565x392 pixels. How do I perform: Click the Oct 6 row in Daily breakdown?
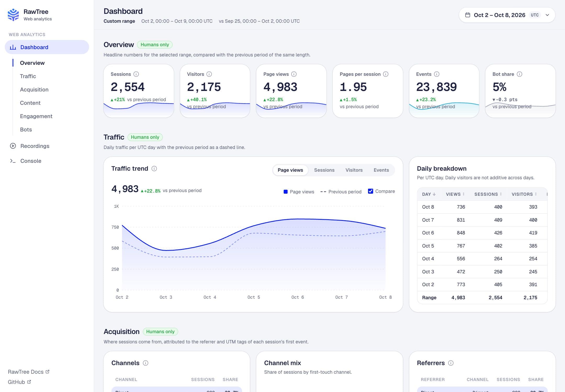pos(482,233)
